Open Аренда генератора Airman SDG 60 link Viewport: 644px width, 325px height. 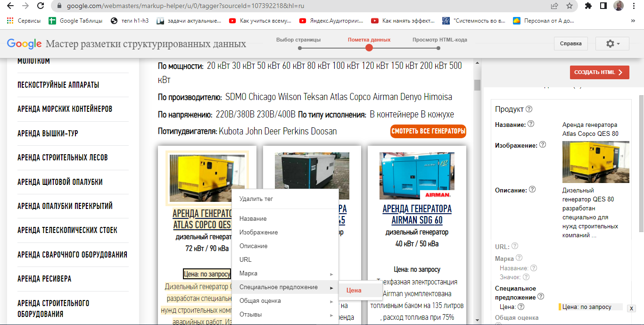point(417,214)
